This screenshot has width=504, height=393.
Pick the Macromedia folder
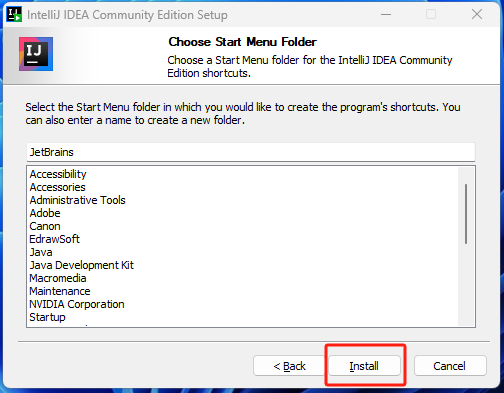(x=58, y=278)
